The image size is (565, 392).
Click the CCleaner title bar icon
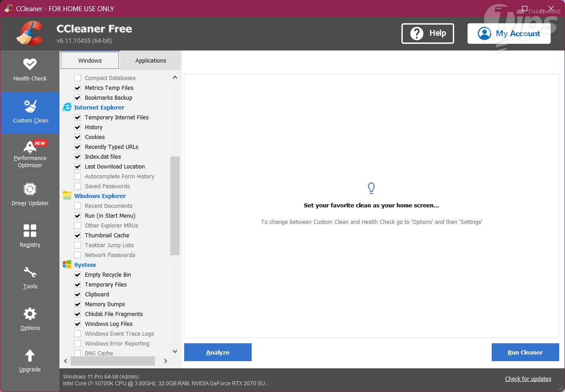(8, 8)
